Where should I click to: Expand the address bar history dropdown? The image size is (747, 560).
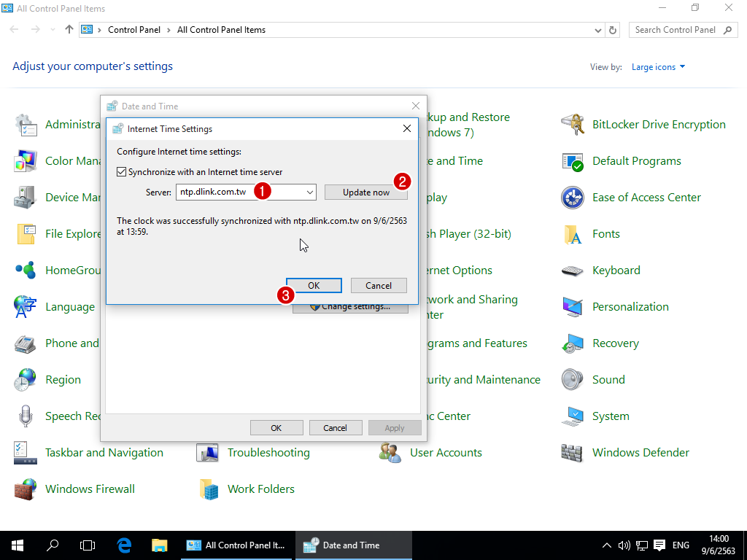[x=598, y=30]
